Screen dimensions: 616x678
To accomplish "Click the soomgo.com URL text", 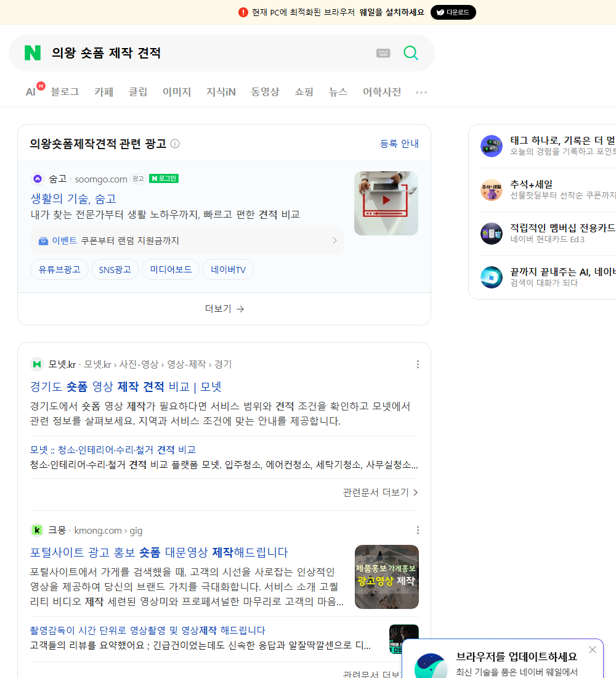I will (x=101, y=179).
